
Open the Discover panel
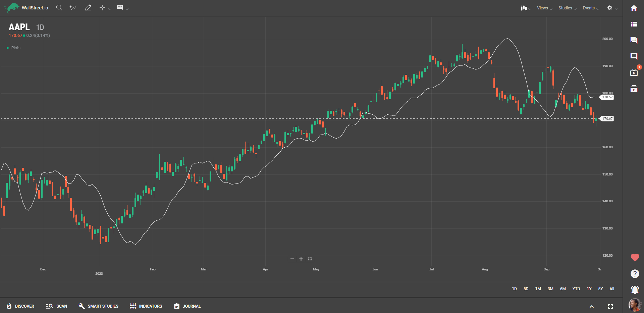pyautogui.click(x=20, y=306)
